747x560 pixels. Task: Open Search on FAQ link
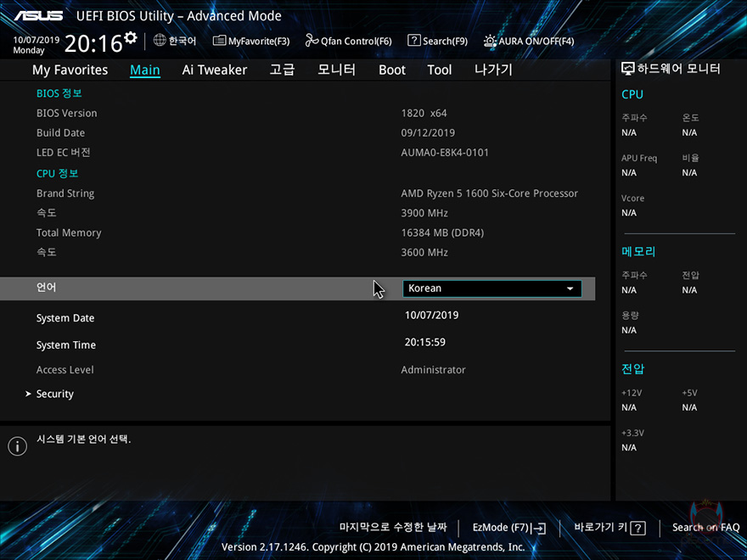(705, 528)
